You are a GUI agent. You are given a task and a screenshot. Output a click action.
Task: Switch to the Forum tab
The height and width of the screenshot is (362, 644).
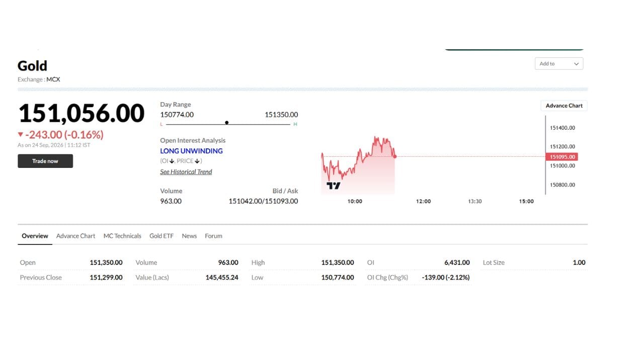[x=213, y=236]
